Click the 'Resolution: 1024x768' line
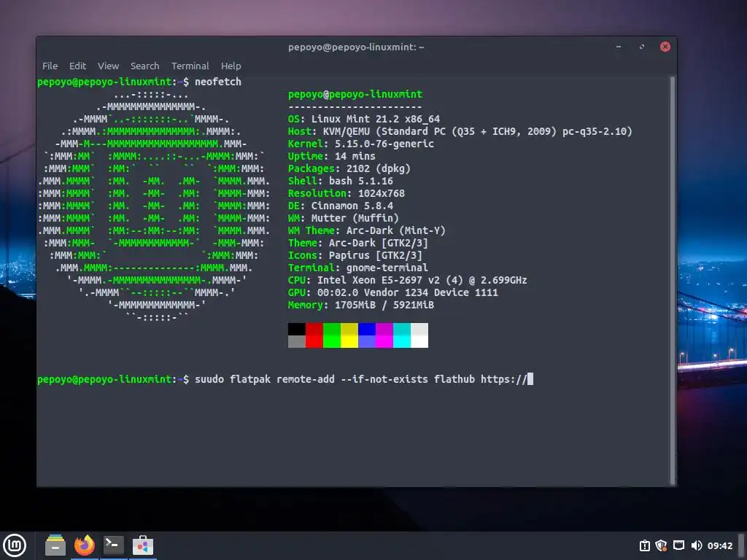Image resolution: width=747 pixels, height=560 pixels. coord(347,193)
